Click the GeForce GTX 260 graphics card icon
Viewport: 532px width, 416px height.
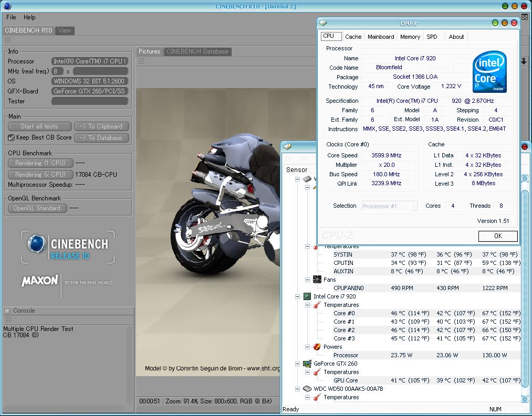307,364
